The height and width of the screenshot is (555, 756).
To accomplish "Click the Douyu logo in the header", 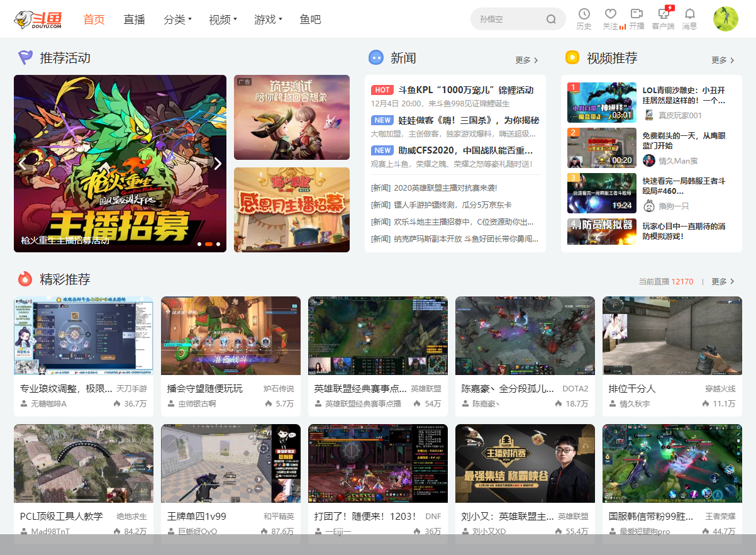I will [38, 20].
